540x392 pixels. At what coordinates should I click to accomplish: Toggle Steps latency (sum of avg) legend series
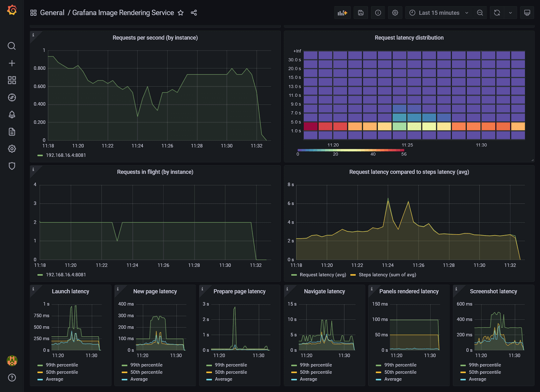coord(387,275)
